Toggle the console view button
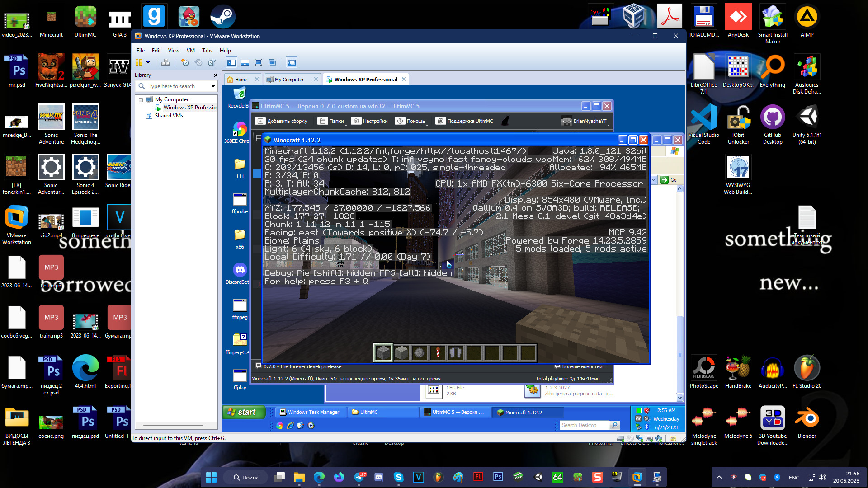This screenshot has width=868, height=488. click(x=292, y=62)
